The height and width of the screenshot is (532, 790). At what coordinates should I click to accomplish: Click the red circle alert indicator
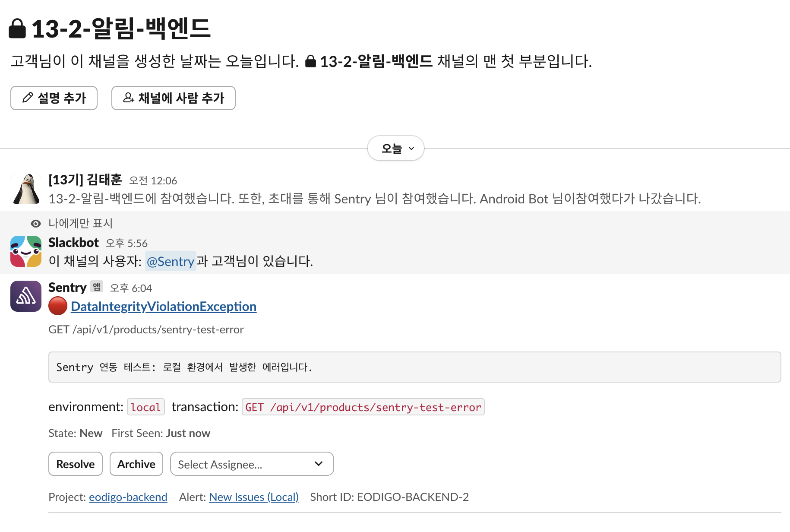(58, 306)
